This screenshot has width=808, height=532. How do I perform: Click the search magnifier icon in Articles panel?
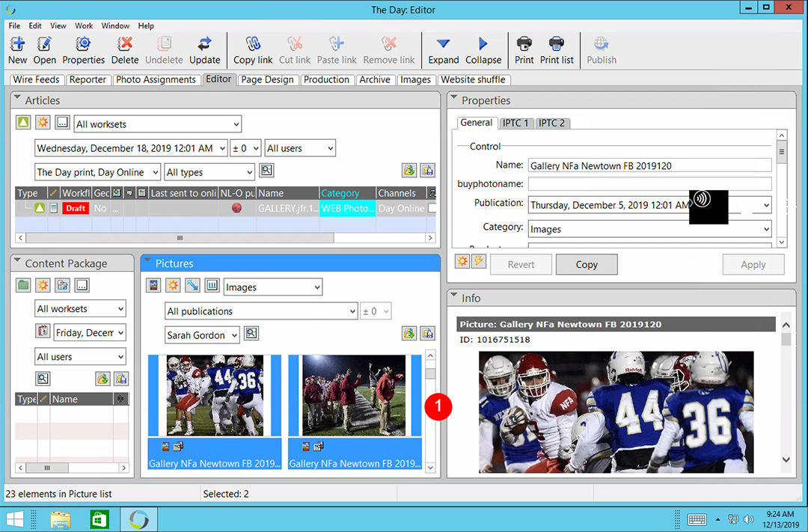tap(266, 171)
